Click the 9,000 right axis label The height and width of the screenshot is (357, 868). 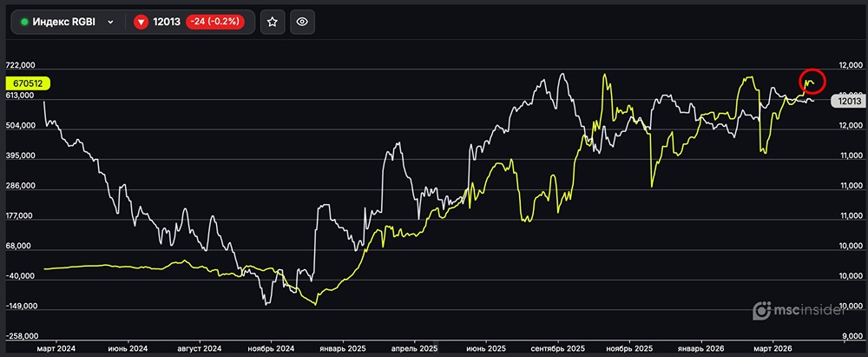[x=851, y=336]
